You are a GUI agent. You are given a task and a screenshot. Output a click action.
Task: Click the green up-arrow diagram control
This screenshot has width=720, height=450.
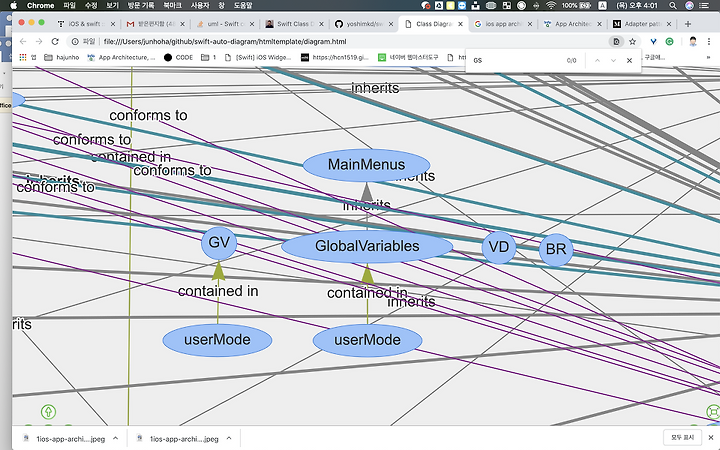point(48,412)
